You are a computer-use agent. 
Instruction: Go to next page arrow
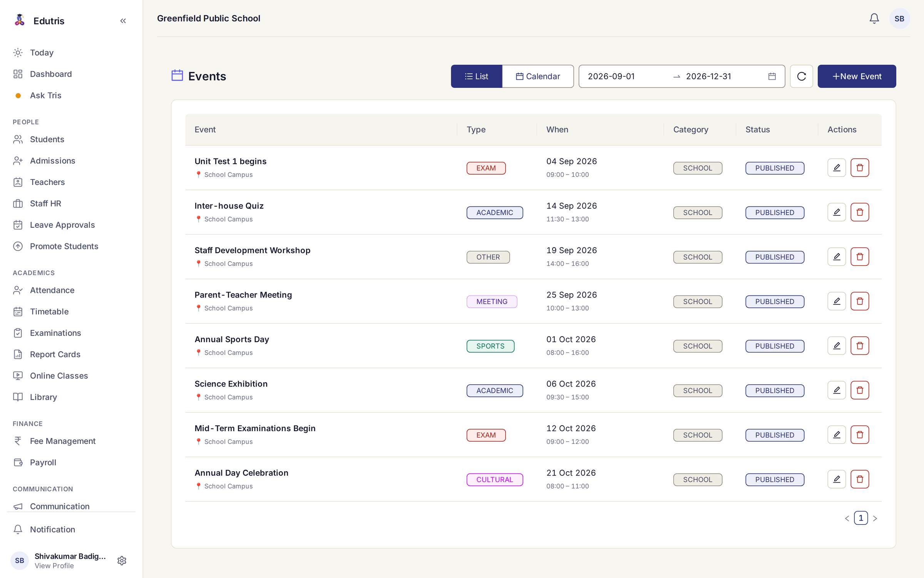(x=875, y=518)
